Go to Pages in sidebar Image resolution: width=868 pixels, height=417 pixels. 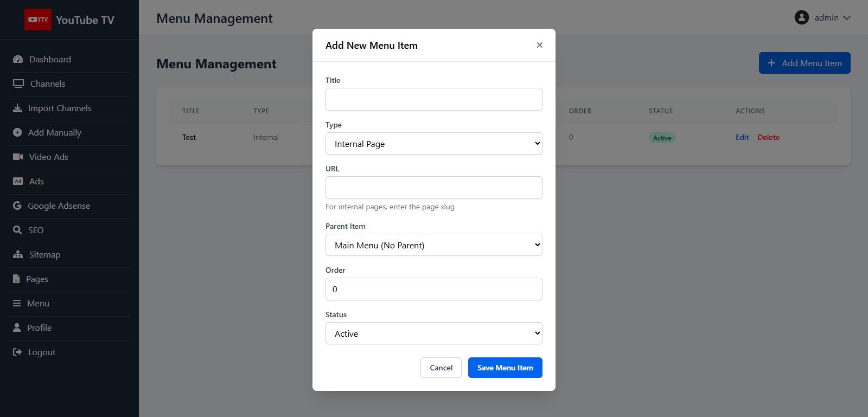(x=37, y=279)
